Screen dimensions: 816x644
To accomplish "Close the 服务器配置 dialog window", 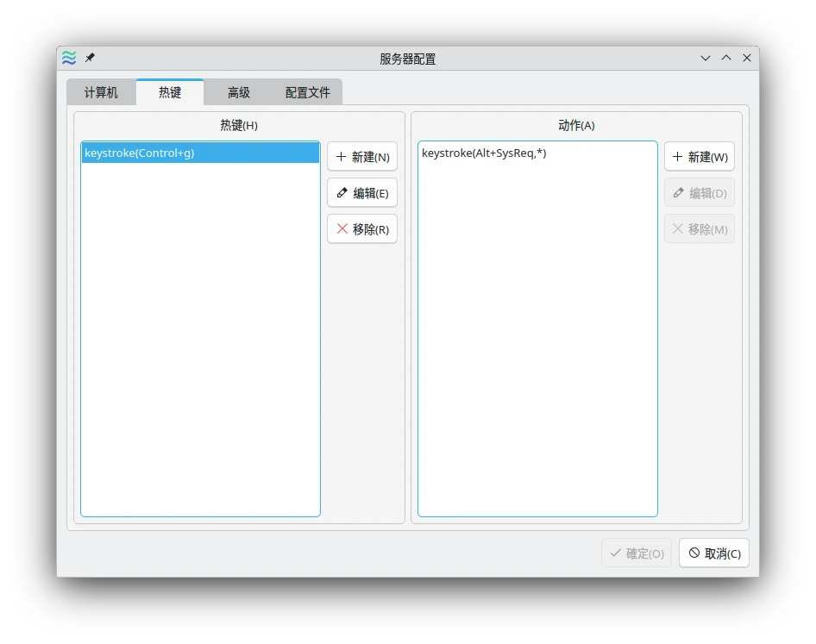I will click(747, 59).
